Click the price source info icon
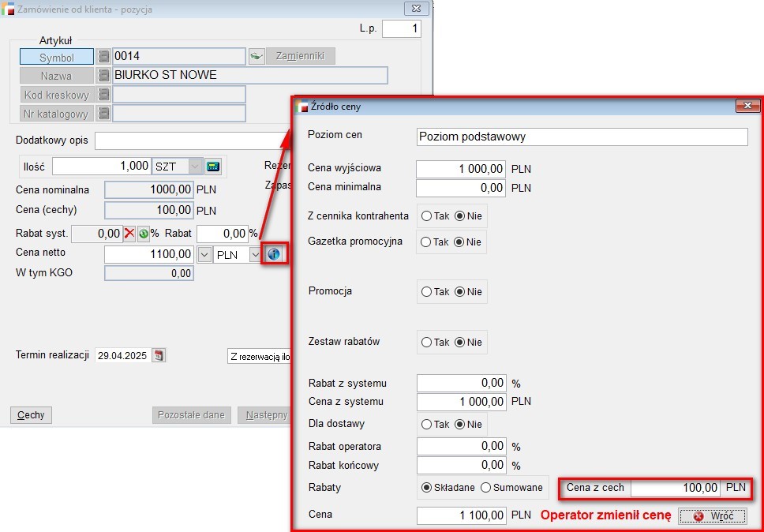The height and width of the screenshot is (532, 764). (x=274, y=254)
